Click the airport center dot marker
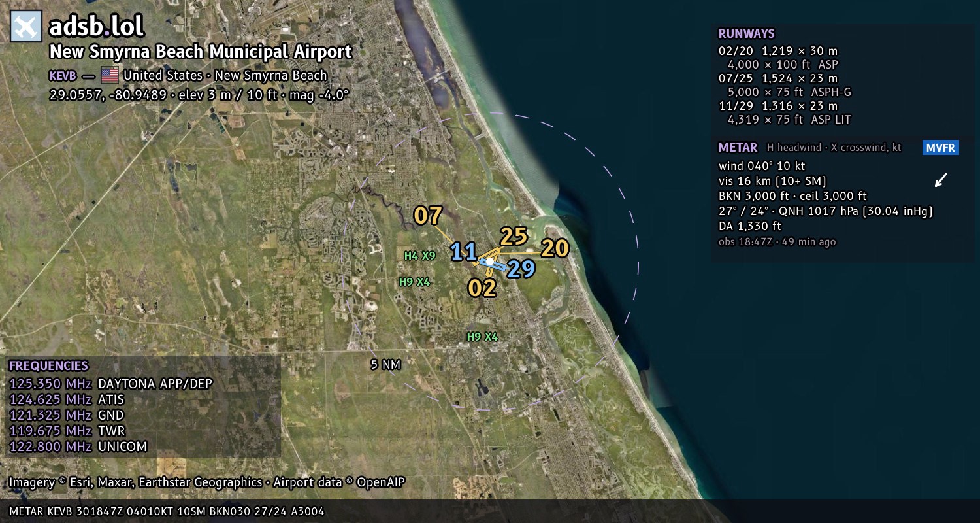This screenshot has height=523, width=980. tap(490, 261)
